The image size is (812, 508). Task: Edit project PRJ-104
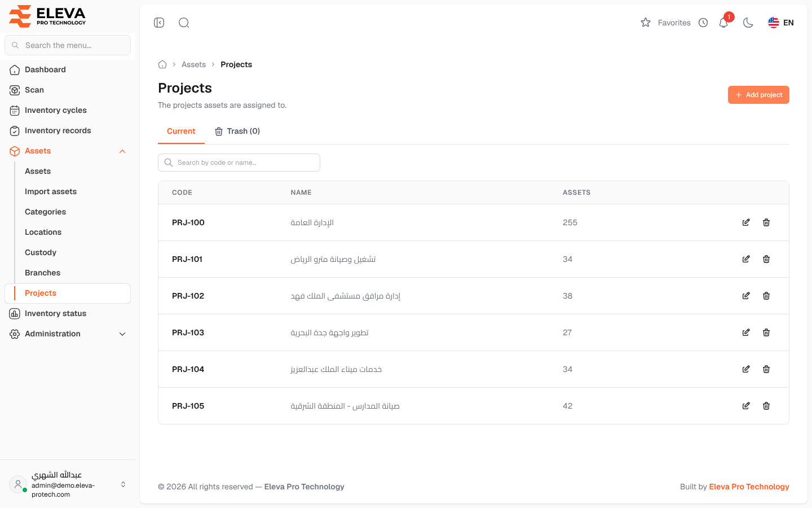(746, 369)
